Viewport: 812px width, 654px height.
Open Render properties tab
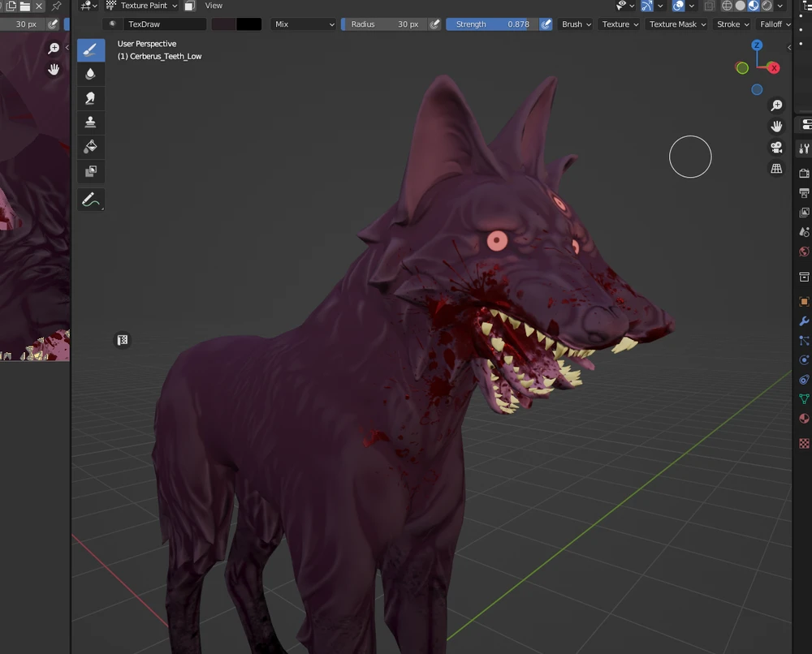804,174
